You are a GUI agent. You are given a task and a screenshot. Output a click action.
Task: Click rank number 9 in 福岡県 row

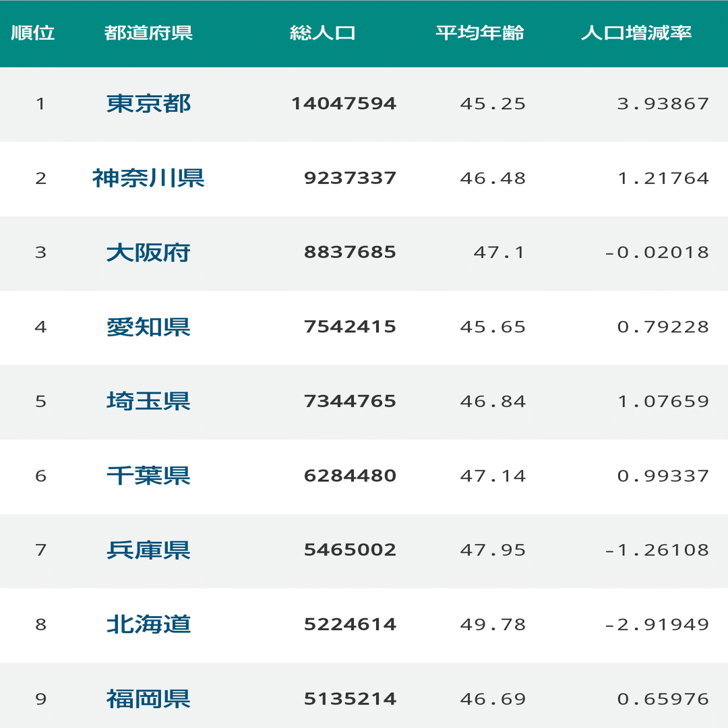(x=41, y=699)
